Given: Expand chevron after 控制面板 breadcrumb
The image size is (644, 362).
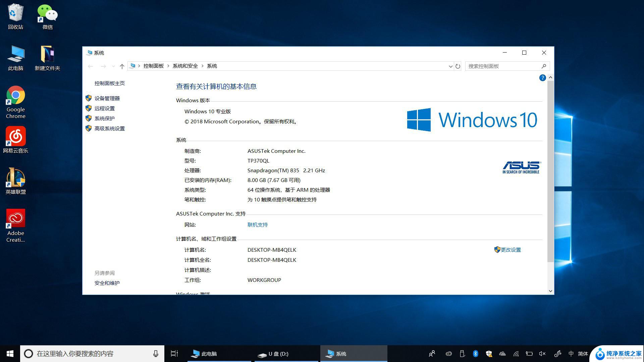Looking at the screenshot, I should (x=168, y=66).
